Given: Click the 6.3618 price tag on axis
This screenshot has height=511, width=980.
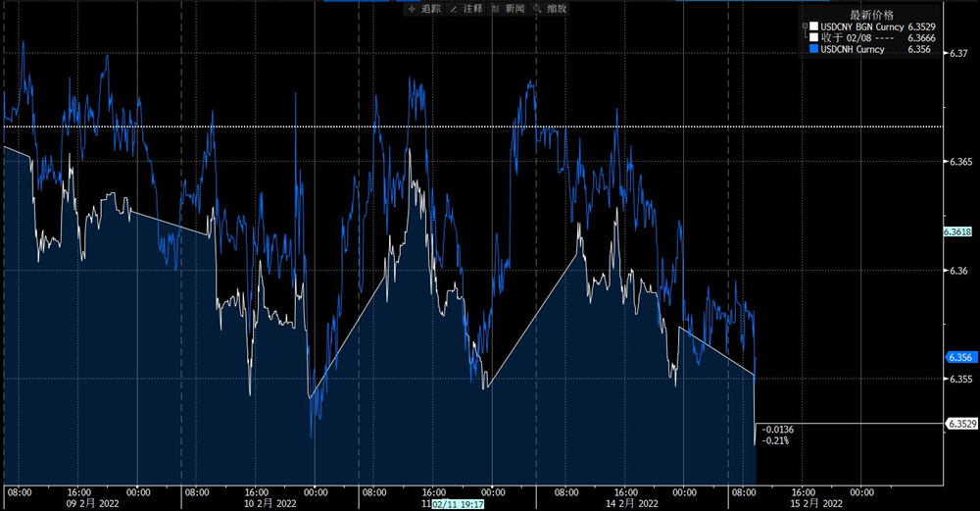Looking at the screenshot, I should 956,232.
